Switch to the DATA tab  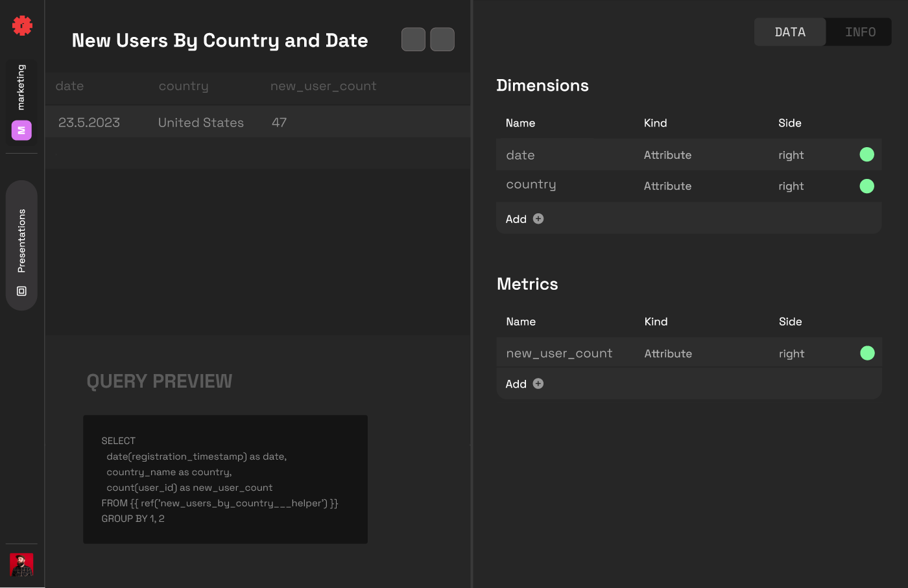point(790,31)
